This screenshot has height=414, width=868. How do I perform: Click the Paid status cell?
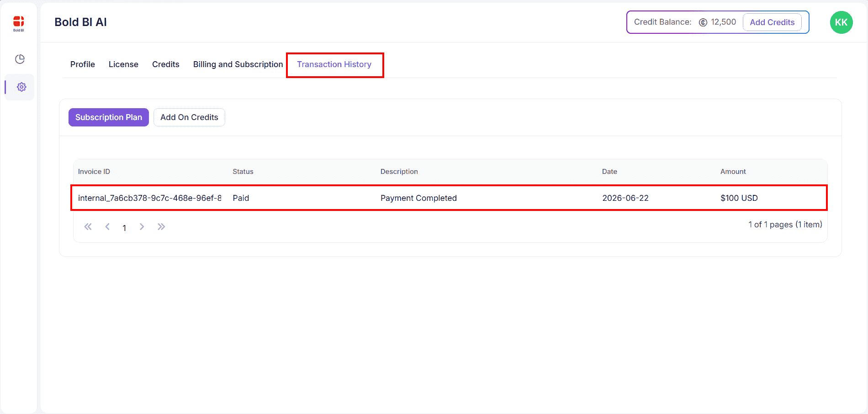[x=241, y=198]
